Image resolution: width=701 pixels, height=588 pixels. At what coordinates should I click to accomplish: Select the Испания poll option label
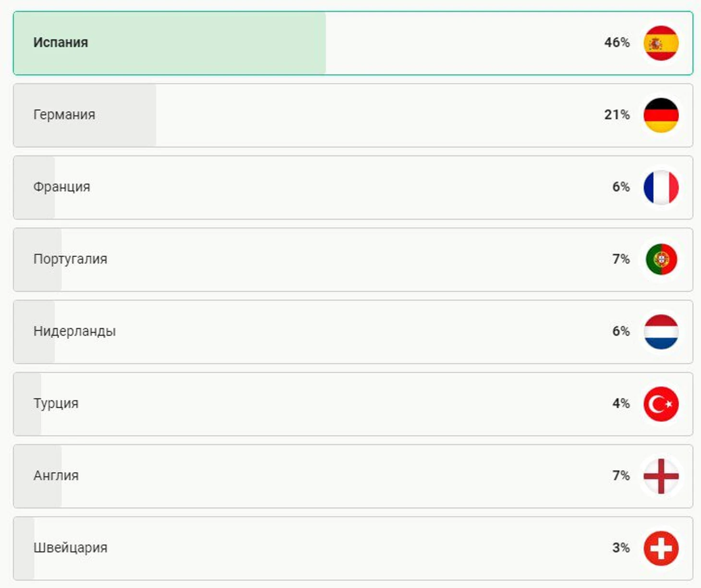coord(60,42)
